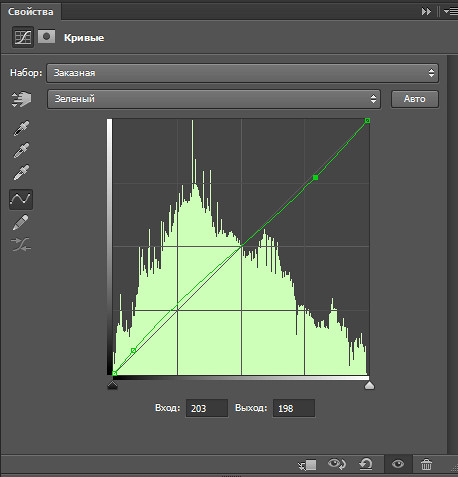Pick the white point eyedropper

click(x=21, y=172)
